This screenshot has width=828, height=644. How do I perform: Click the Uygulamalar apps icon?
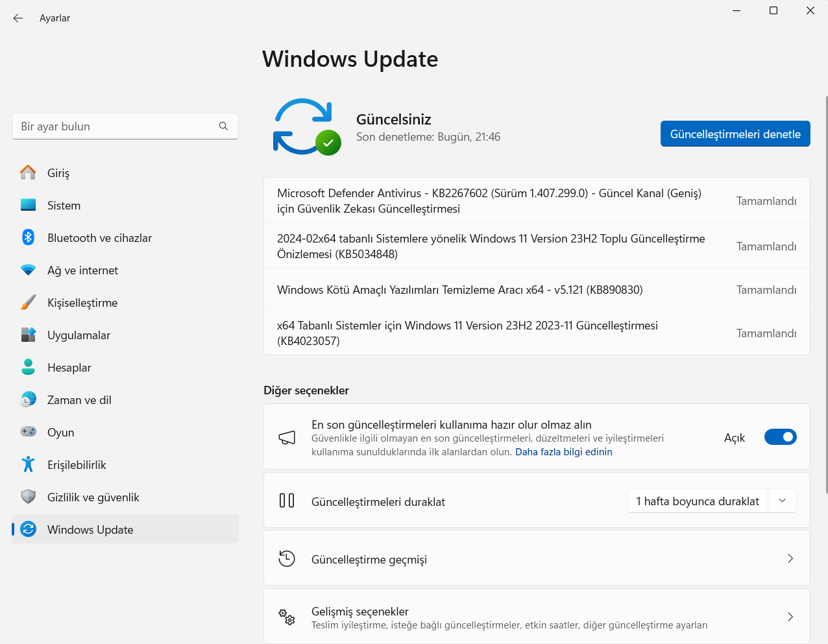coord(28,335)
